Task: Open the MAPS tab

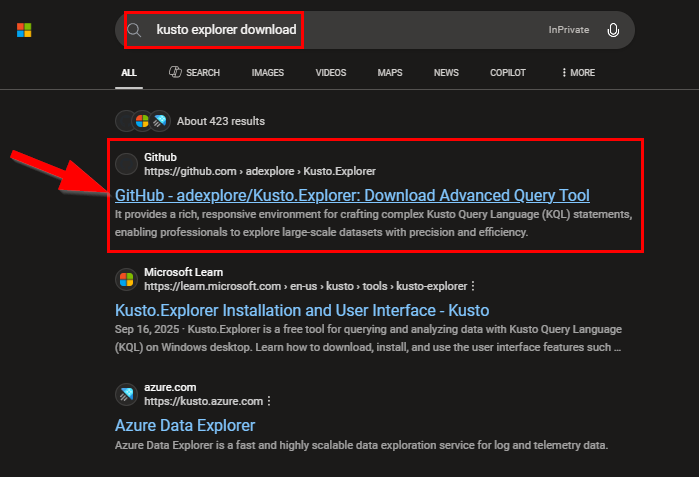Action: [390, 73]
